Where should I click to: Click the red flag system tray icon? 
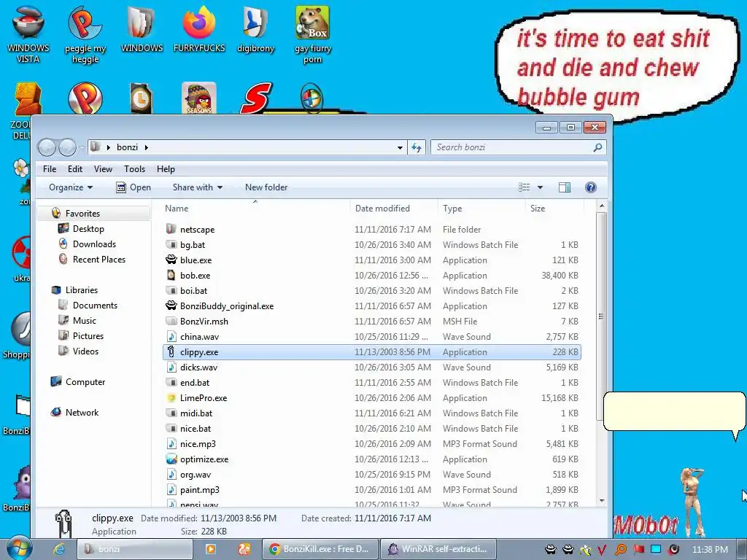[638, 550]
